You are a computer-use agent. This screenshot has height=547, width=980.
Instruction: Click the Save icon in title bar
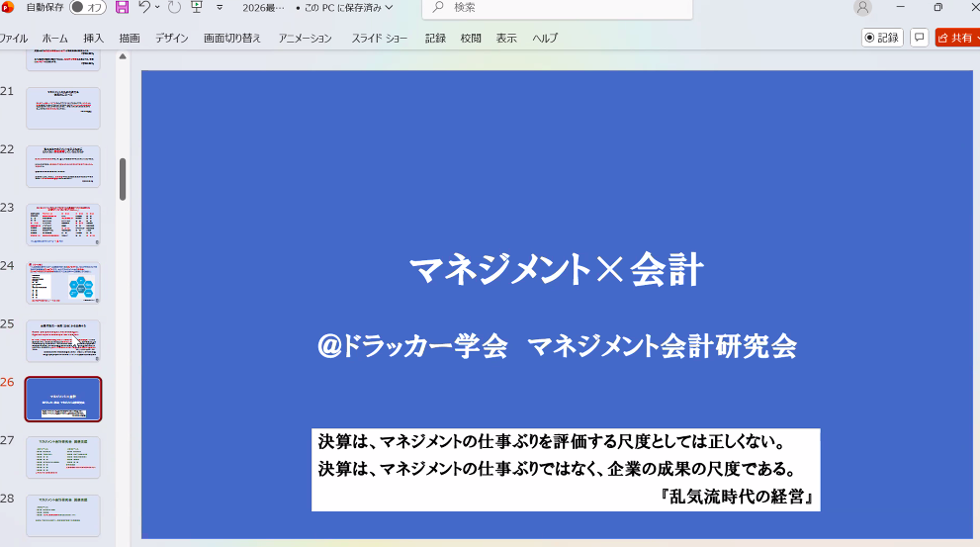[123, 8]
